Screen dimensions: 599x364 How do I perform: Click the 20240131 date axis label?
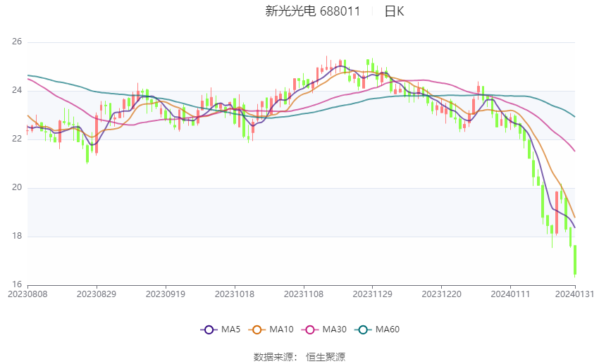tap(574, 294)
